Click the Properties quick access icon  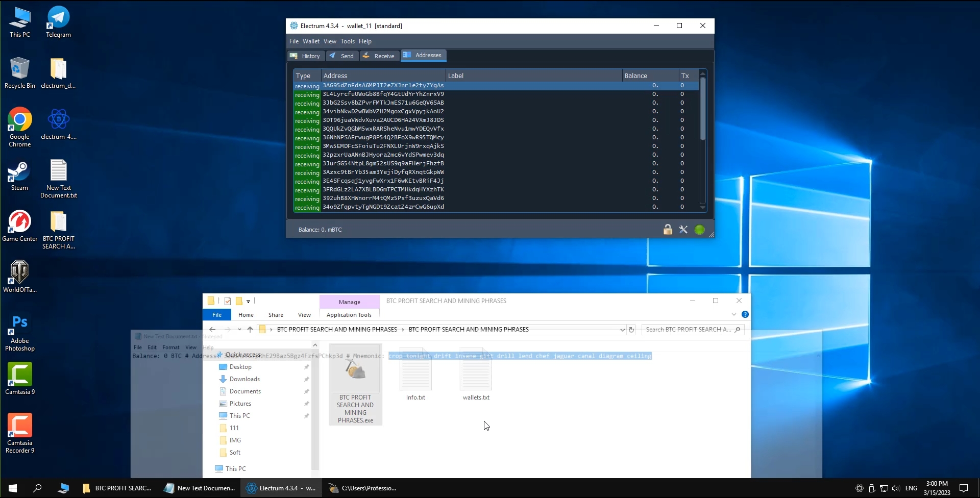[228, 301]
